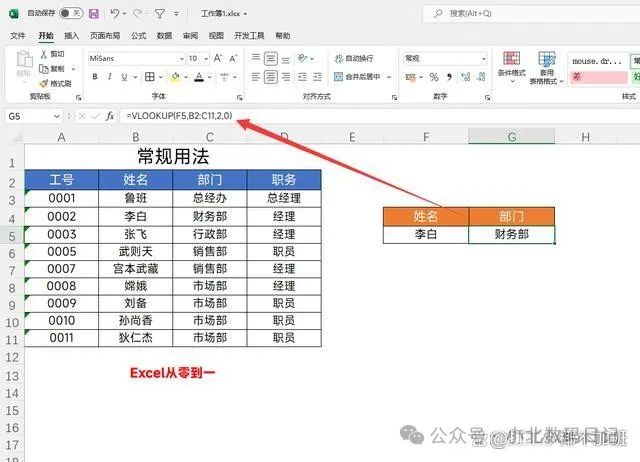
Task: Switch to the 插入 tab
Action: 71,36
